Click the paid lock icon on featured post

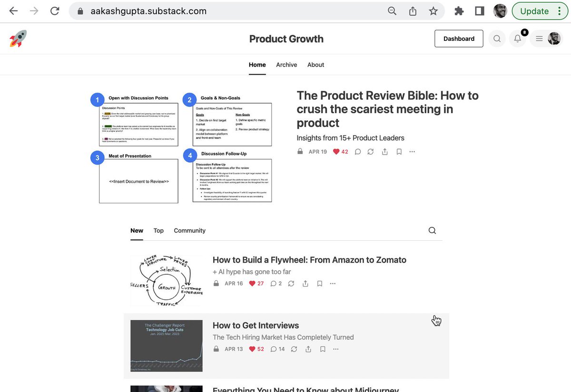[x=300, y=152]
